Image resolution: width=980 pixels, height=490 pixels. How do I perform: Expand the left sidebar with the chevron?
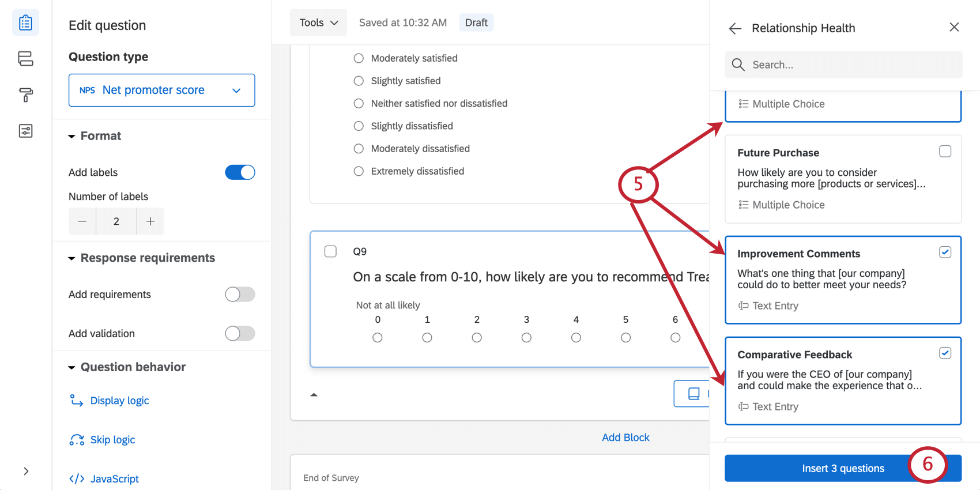coord(26,471)
